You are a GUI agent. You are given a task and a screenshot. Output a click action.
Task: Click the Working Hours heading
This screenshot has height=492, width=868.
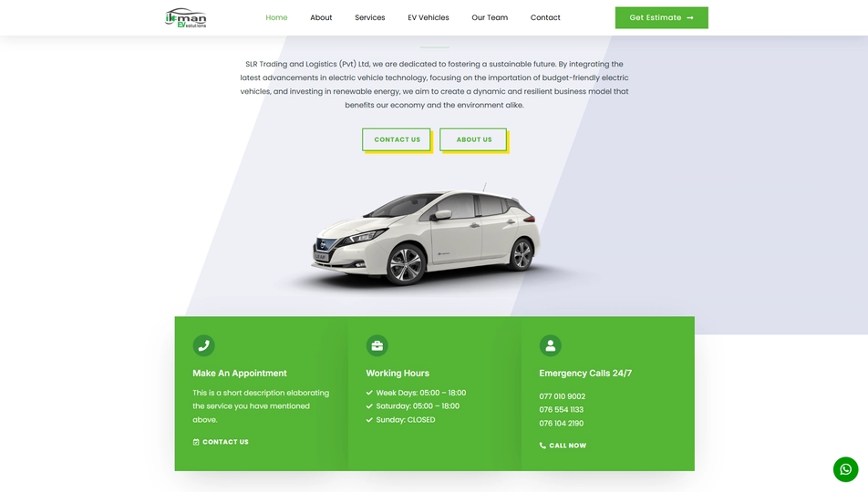pos(398,373)
